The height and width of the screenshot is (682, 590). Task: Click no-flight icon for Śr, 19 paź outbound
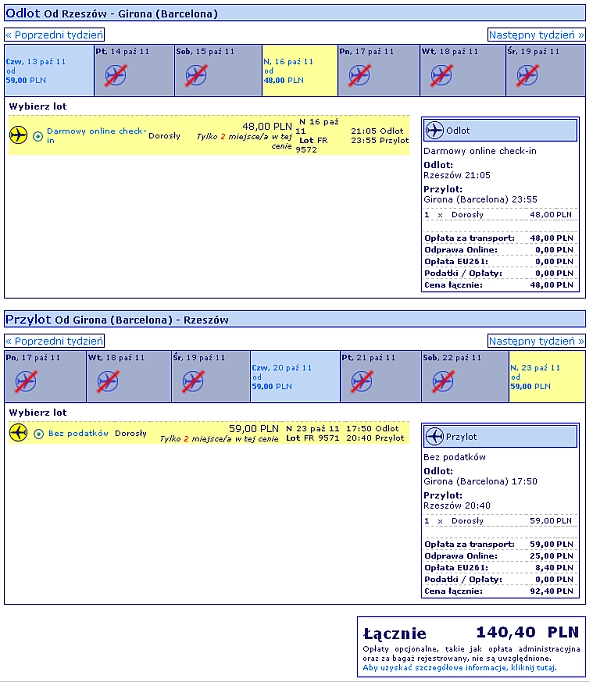[527, 75]
